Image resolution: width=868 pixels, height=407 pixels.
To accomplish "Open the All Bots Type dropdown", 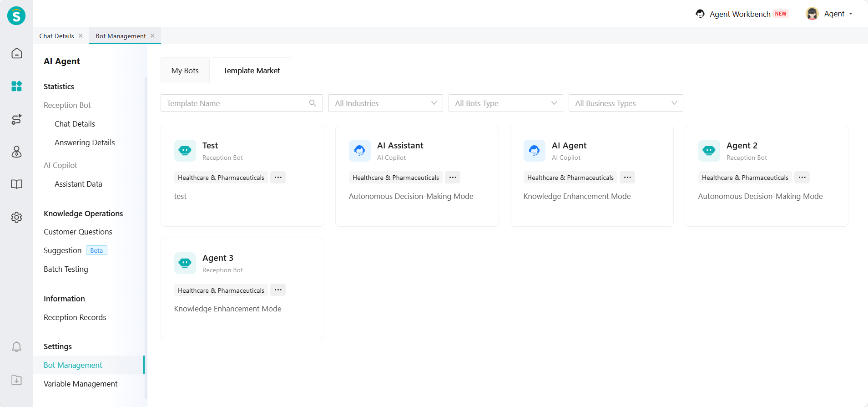I will (505, 103).
